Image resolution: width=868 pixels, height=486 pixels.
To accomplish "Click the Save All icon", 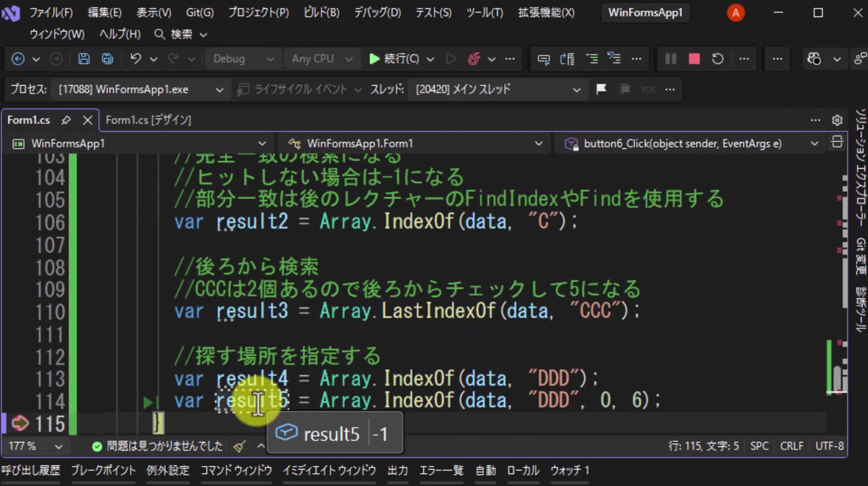I will (107, 59).
